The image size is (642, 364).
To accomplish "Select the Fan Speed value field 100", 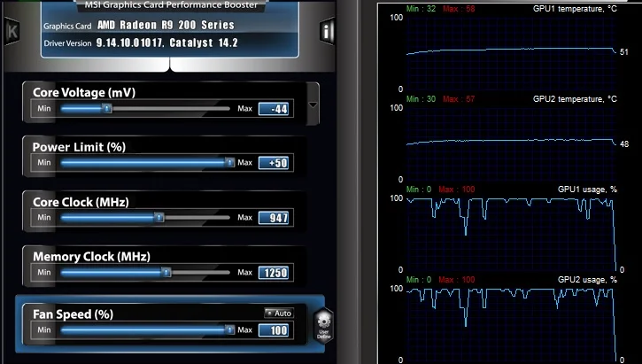I will (x=274, y=330).
